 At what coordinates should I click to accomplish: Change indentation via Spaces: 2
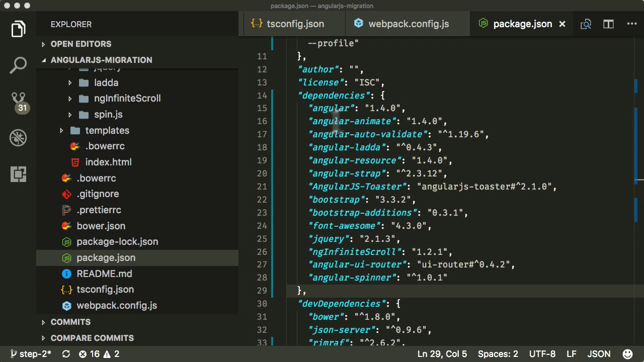point(498,354)
